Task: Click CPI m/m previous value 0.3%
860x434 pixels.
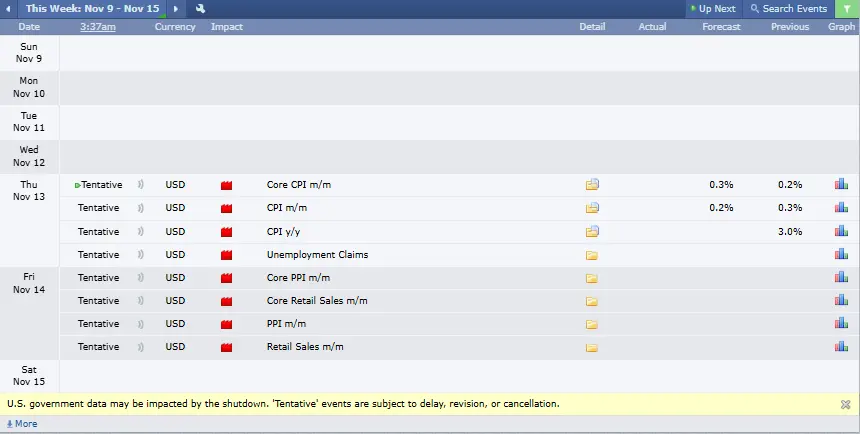Action: [x=790, y=208]
